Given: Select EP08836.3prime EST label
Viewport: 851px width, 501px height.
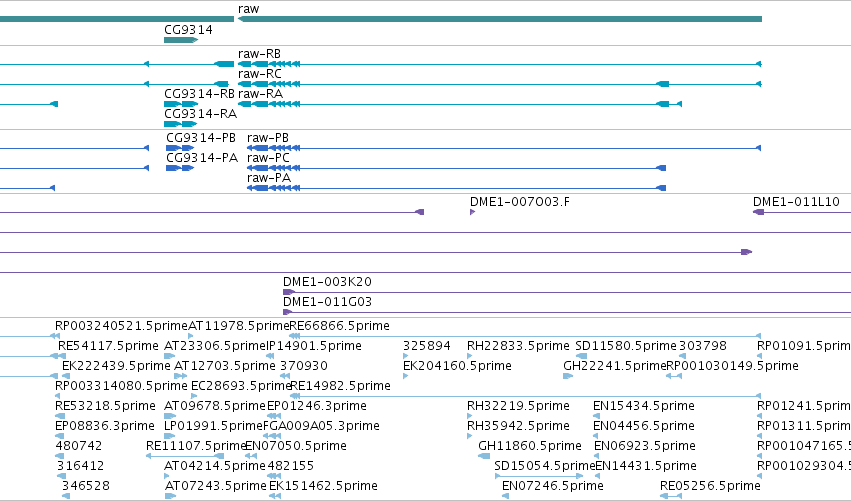Looking at the screenshot, I should [105, 426].
